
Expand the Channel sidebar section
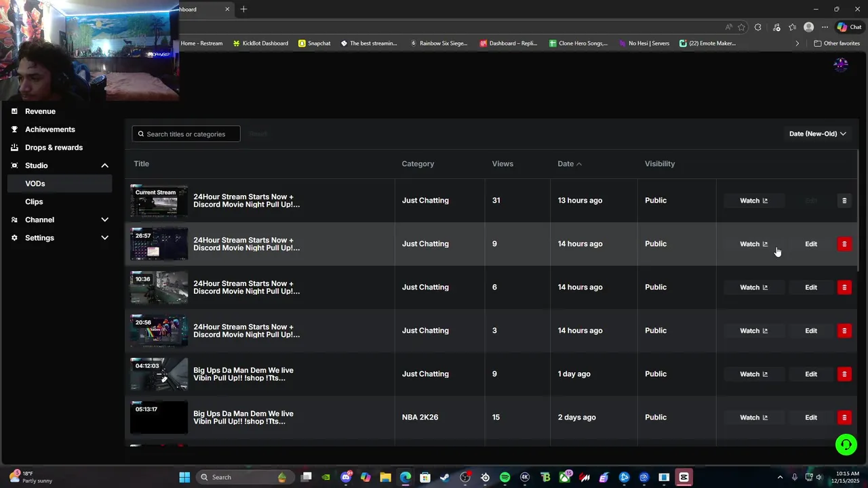[x=104, y=220]
